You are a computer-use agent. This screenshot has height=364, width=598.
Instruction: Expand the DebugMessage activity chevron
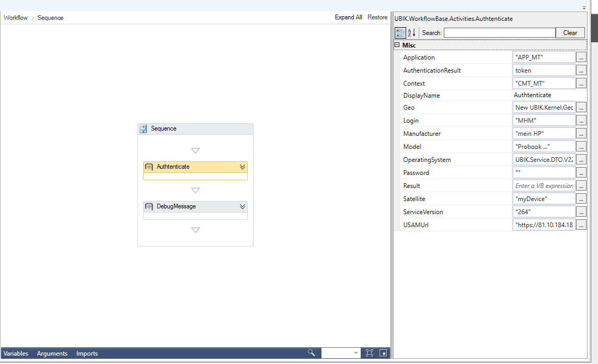(x=243, y=207)
